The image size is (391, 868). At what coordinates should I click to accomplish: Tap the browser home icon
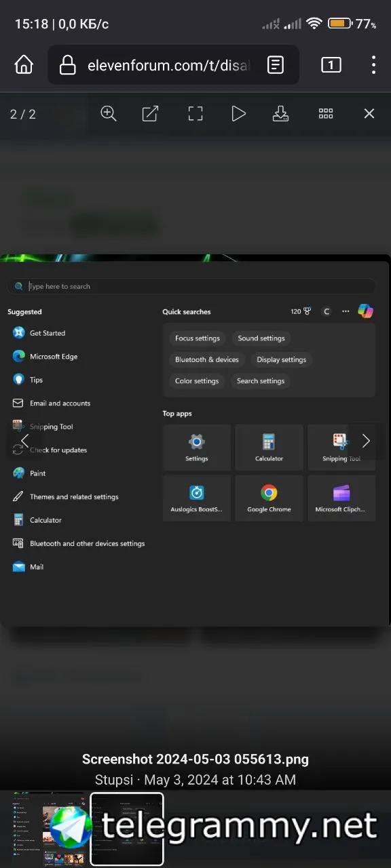[x=24, y=65]
